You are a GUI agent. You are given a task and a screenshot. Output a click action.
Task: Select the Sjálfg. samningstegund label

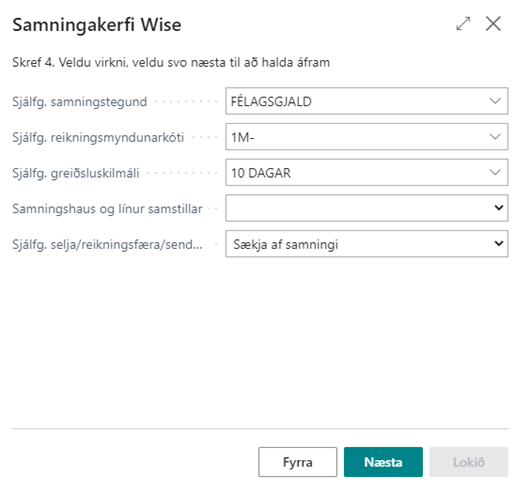(80, 102)
